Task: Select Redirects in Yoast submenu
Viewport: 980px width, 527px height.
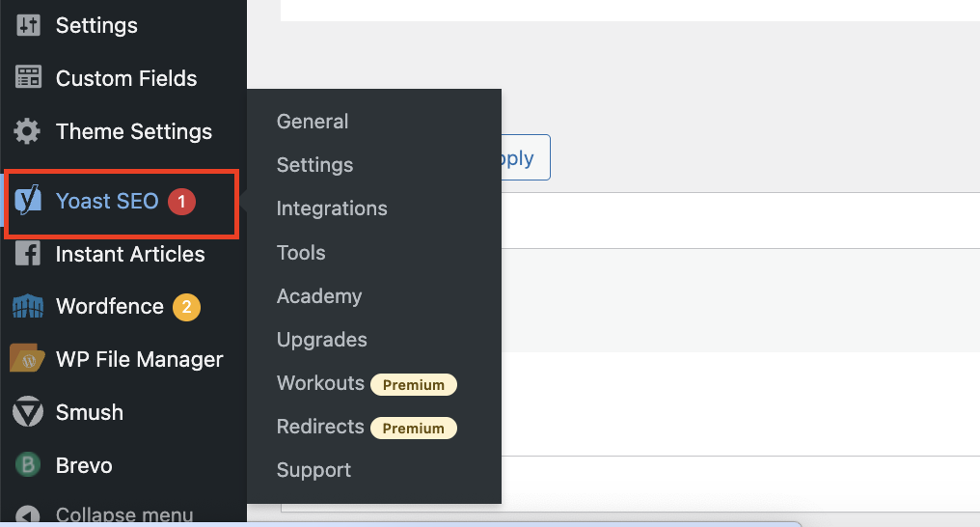Action: [x=320, y=427]
